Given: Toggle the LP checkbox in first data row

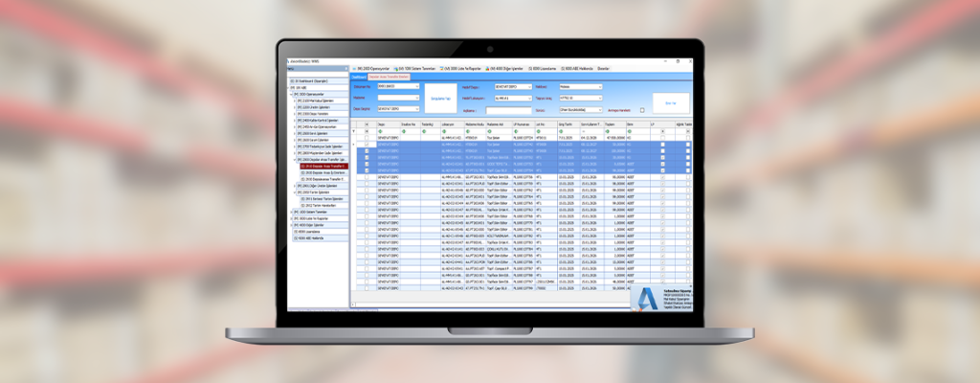Looking at the screenshot, I should (662, 138).
